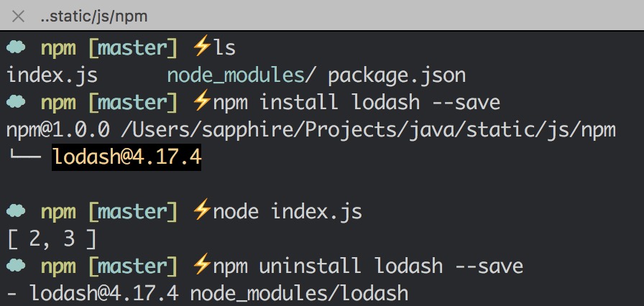
Task: Click the cloud icon before npm uninstall prompt
Action: coord(16,266)
